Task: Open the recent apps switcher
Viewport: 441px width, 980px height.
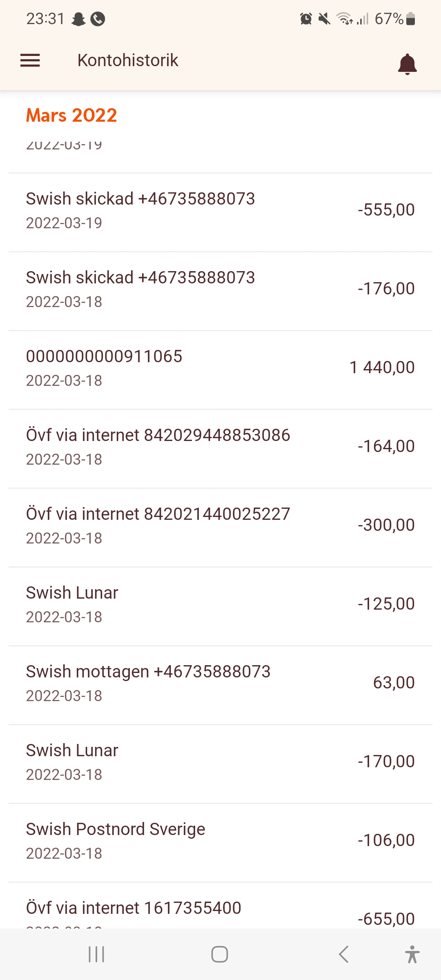Action: pyautogui.click(x=96, y=954)
